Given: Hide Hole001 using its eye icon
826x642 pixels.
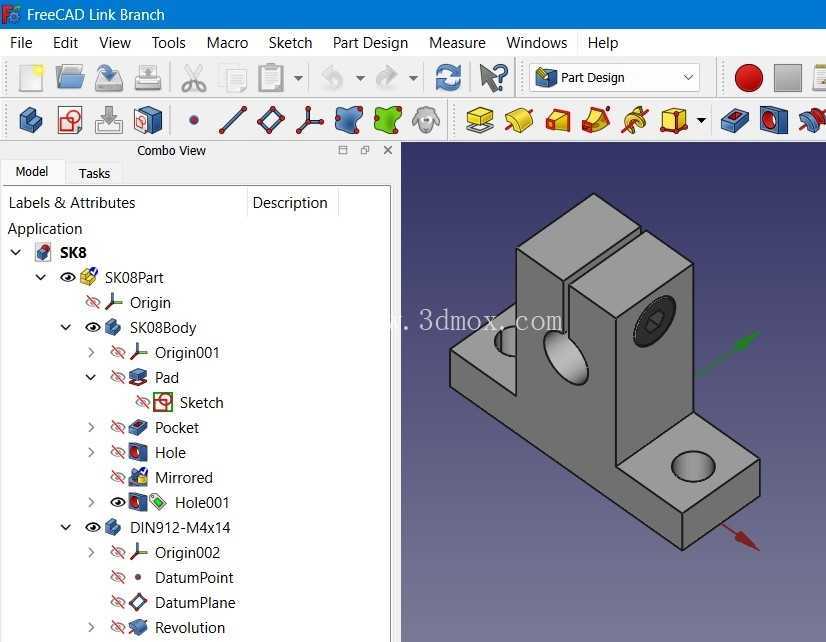Looking at the screenshot, I should (x=117, y=502).
